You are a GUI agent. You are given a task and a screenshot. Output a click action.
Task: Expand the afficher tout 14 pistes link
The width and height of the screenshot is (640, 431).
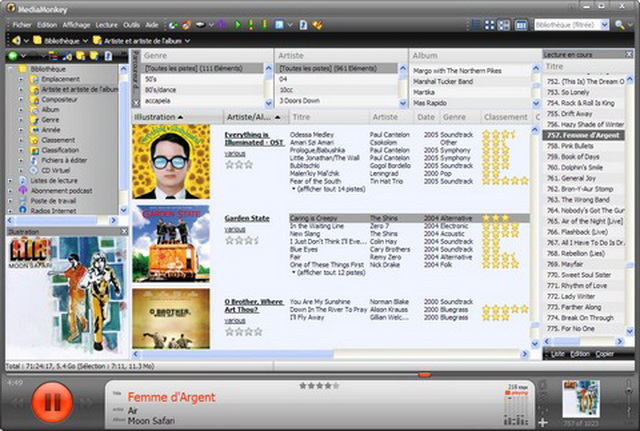pos(329,189)
